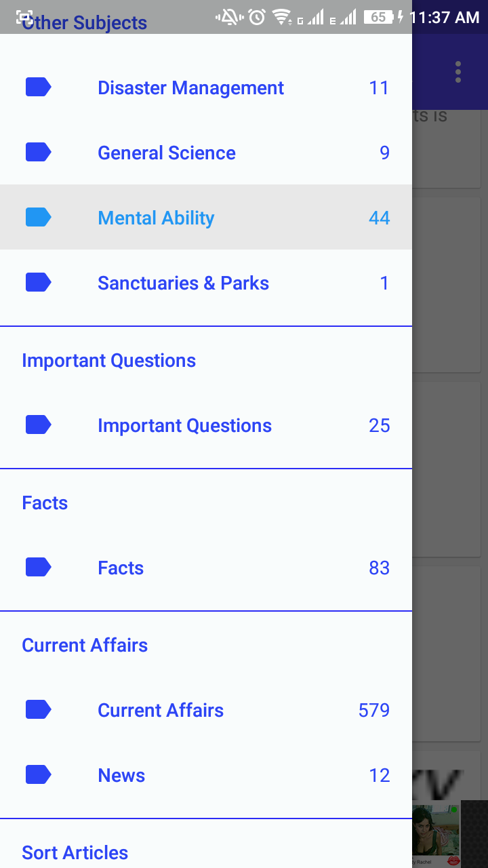Tap the tag icon beside Disaster Management
The height and width of the screenshot is (868, 488).
(38, 87)
